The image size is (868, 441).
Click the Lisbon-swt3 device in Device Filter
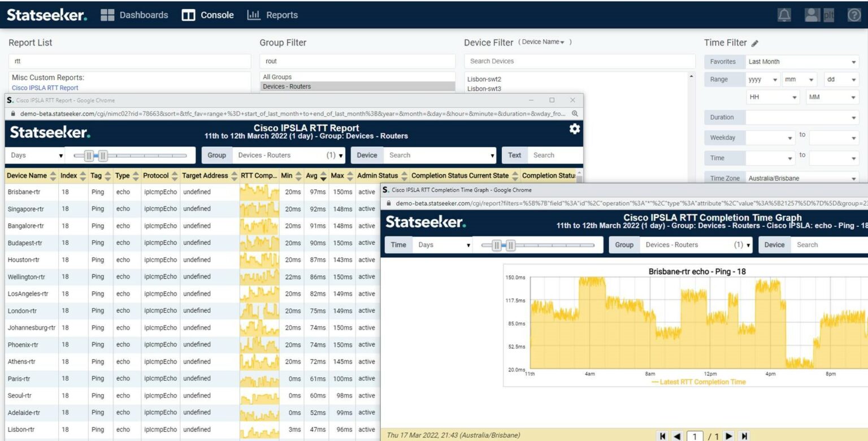484,89
